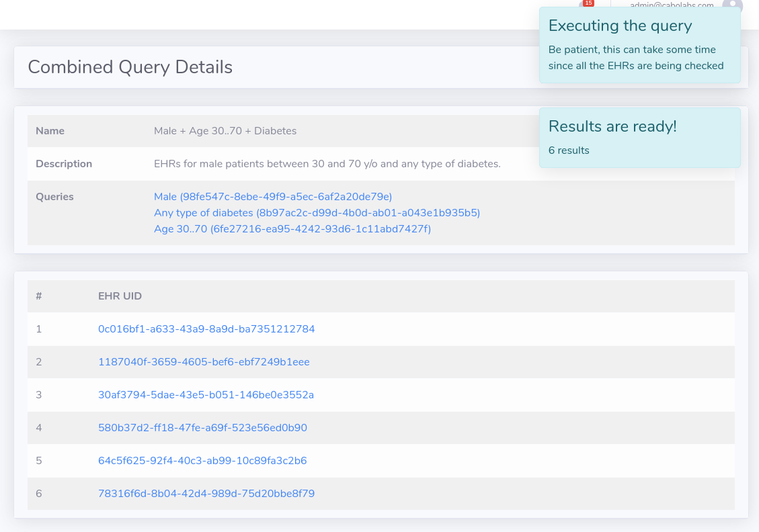759x532 pixels.
Task: Open EHR starting with 78316f6d
Action: pos(206,494)
